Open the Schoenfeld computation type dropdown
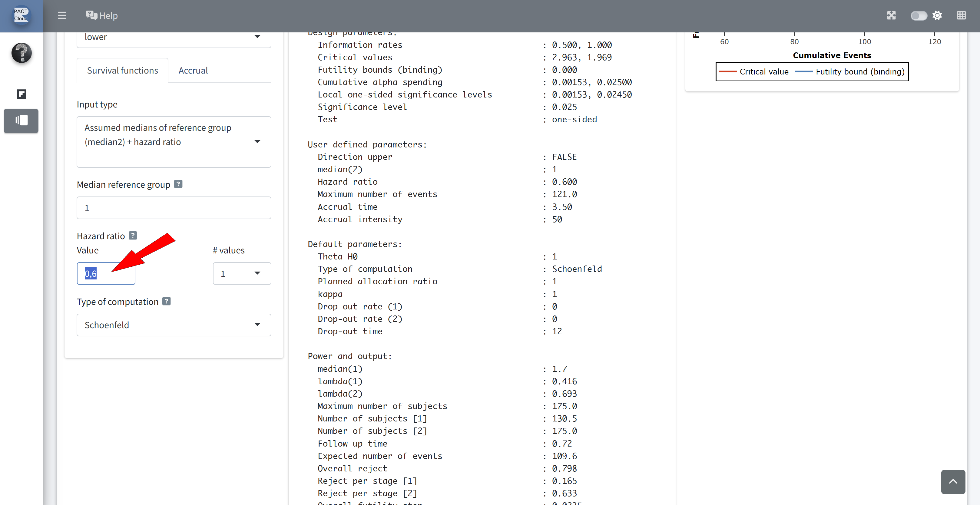The image size is (980, 505). coord(174,325)
